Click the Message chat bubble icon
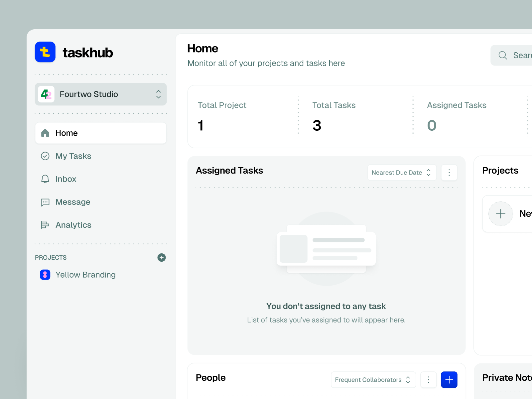The image size is (532, 399). click(45, 202)
